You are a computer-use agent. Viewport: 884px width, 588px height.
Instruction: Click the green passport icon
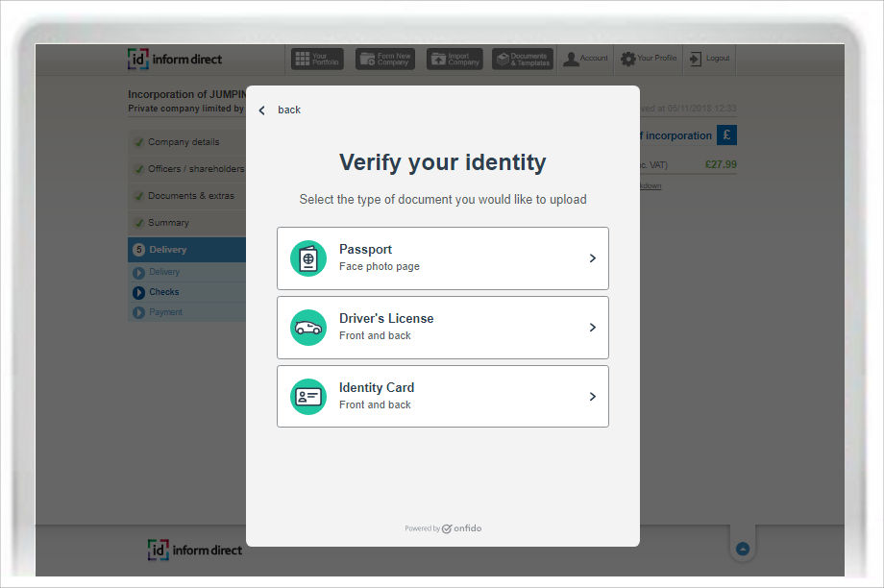click(308, 258)
